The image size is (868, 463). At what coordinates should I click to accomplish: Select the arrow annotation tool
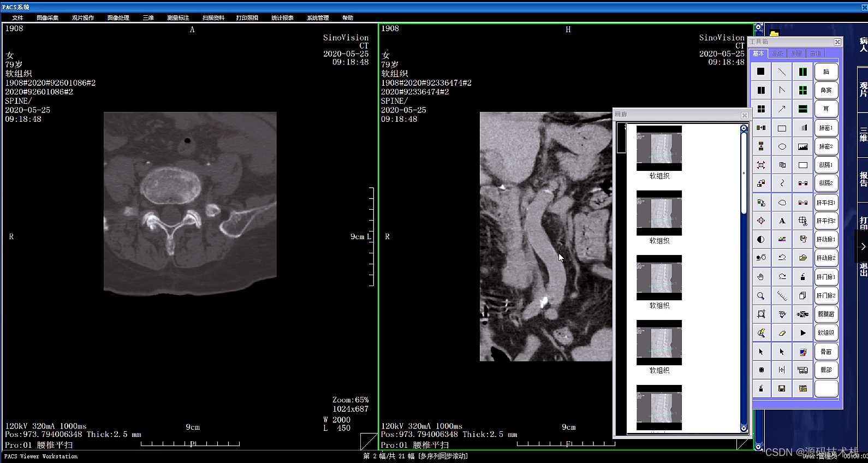click(782, 109)
